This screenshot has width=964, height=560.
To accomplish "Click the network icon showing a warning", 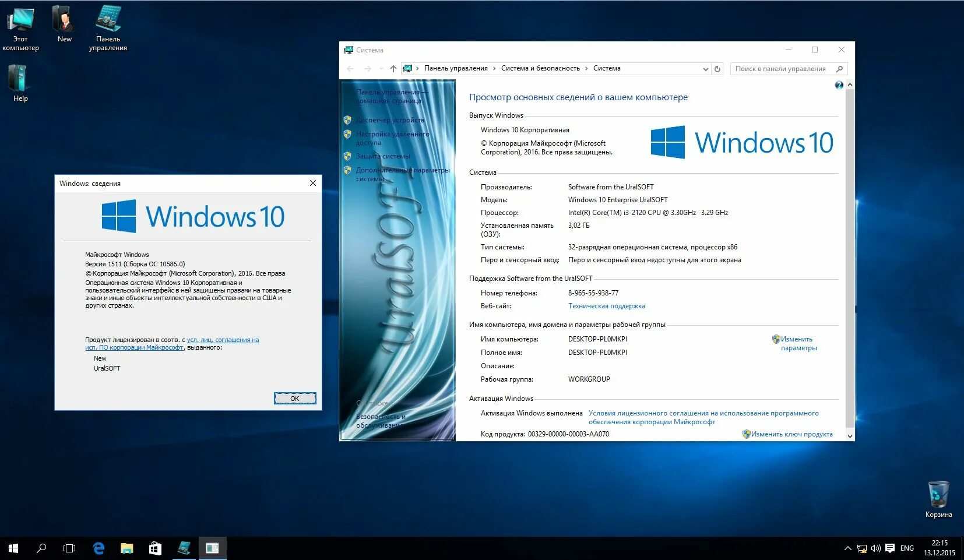I will pos(862,548).
